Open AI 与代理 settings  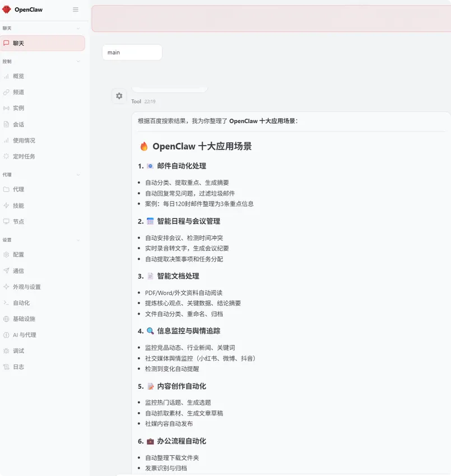pos(43,335)
